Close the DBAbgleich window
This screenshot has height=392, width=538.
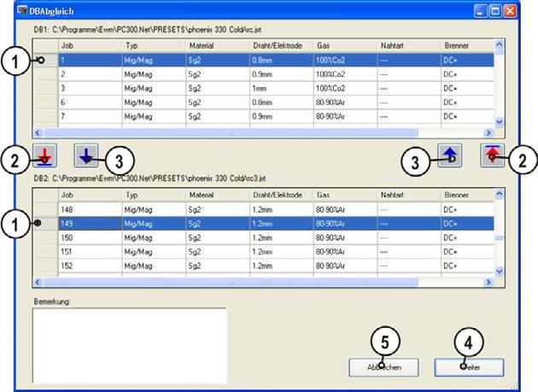(x=510, y=11)
